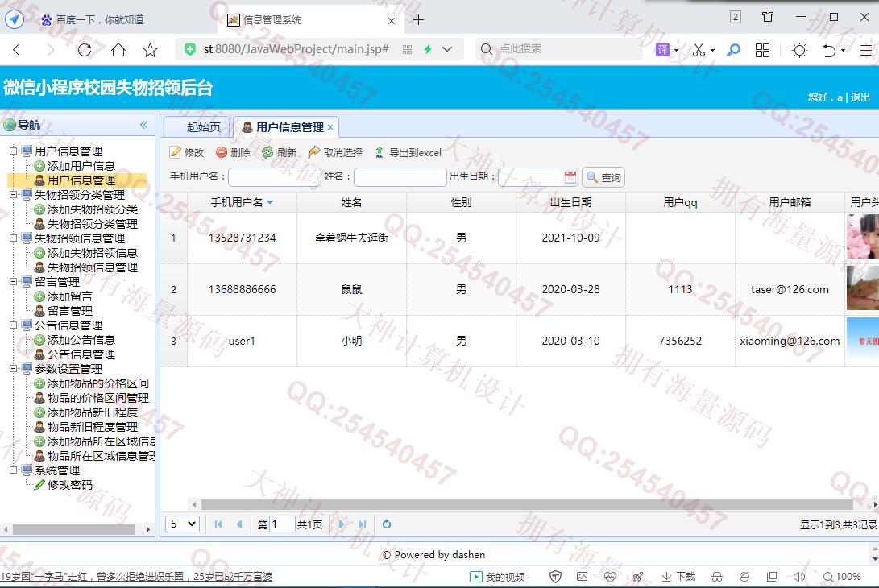The image size is (879, 588).
Task: Click the pagination reload icon
Action: 387,524
